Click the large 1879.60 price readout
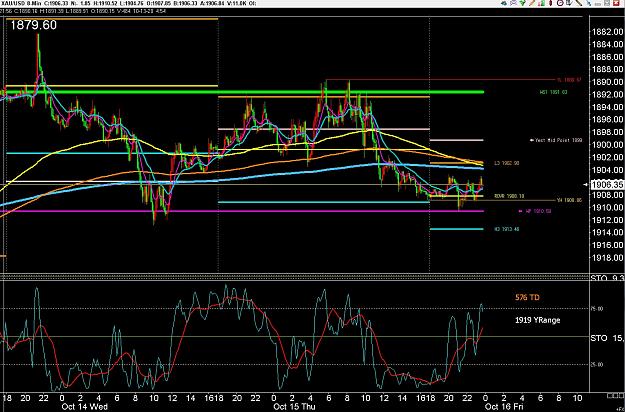Image resolution: width=625 pixels, height=412 pixels. (33, 25)
